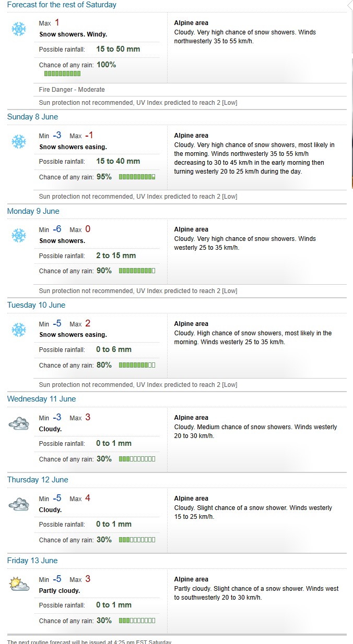Select the Monday 9 June date heading
Image resolution: width=353 pixels, height=644 pixels.
[33, 211]
